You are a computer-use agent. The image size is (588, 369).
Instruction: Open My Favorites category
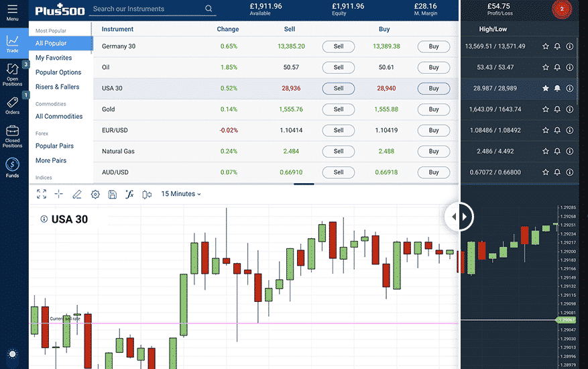coord(54,58)
